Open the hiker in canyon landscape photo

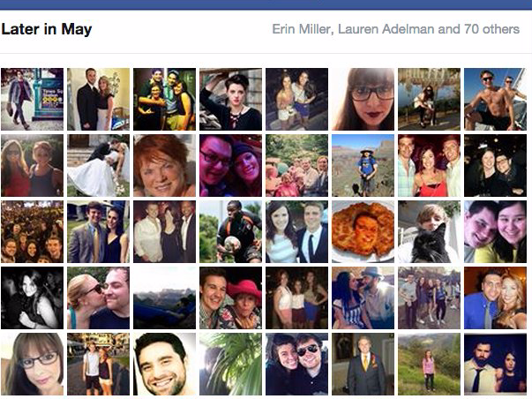click(363, 165)
